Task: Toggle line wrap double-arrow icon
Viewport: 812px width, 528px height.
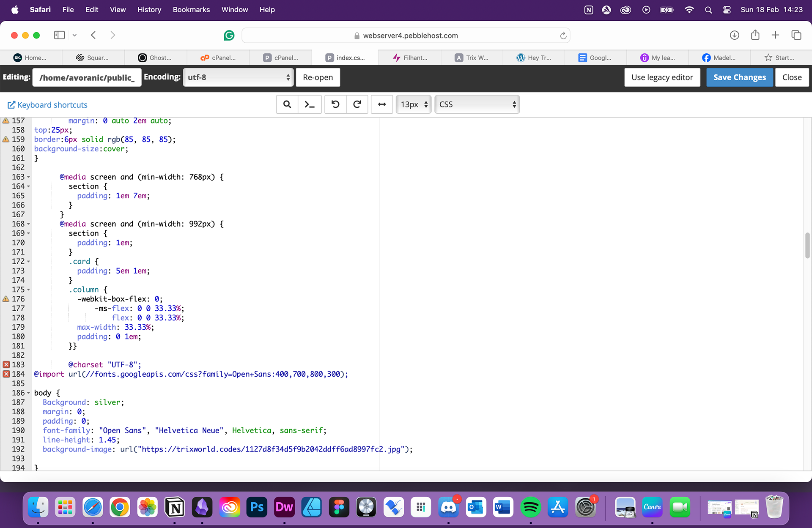Action: tap(381, 104)
